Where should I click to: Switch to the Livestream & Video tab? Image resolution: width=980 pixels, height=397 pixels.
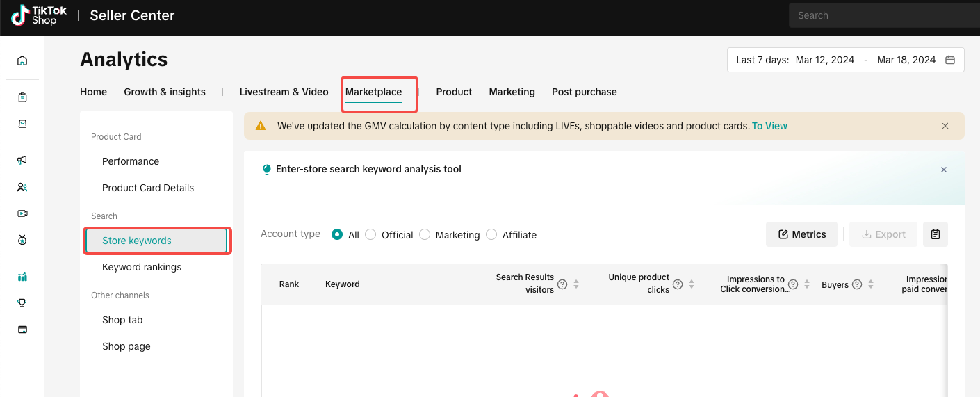click(x=284, y=92)
